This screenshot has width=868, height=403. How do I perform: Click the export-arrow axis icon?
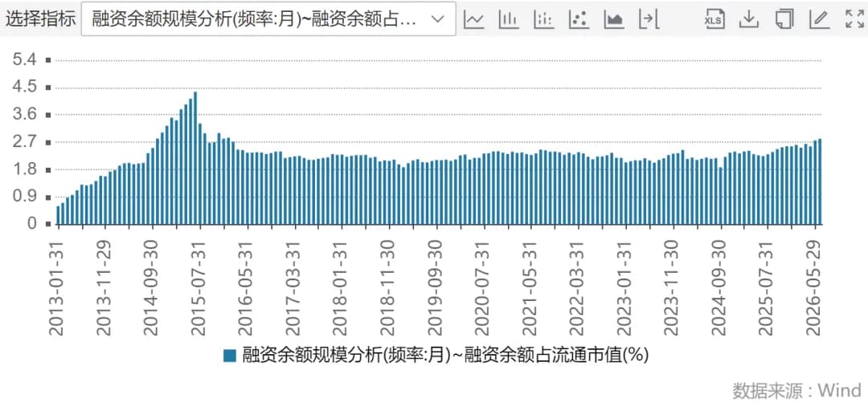pos(649,19)
